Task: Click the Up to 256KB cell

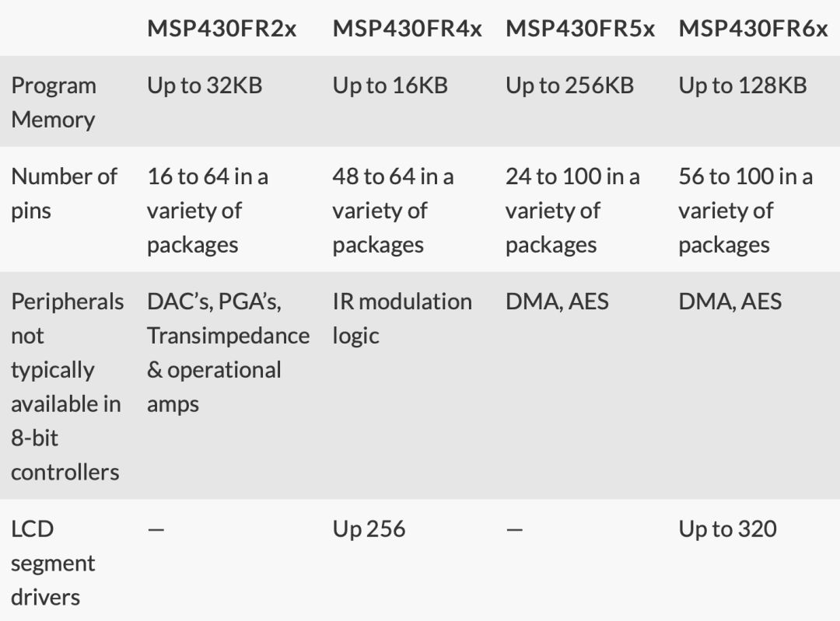Action: (569, 85)
